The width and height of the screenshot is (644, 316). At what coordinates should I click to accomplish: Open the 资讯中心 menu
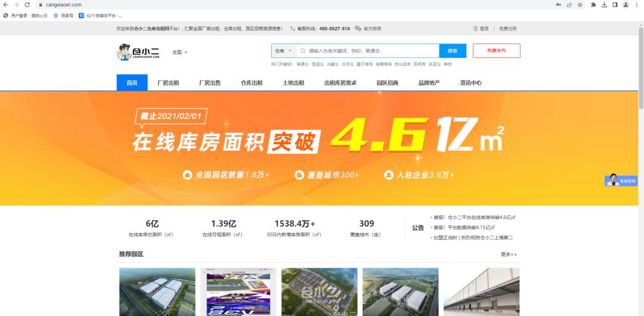point(470,83)
